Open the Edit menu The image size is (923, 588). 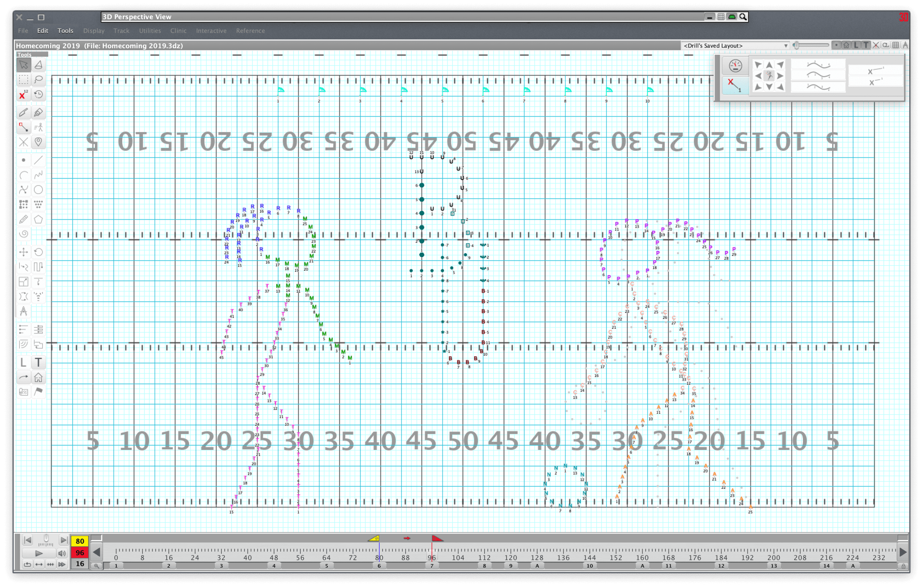coord(43,31)
